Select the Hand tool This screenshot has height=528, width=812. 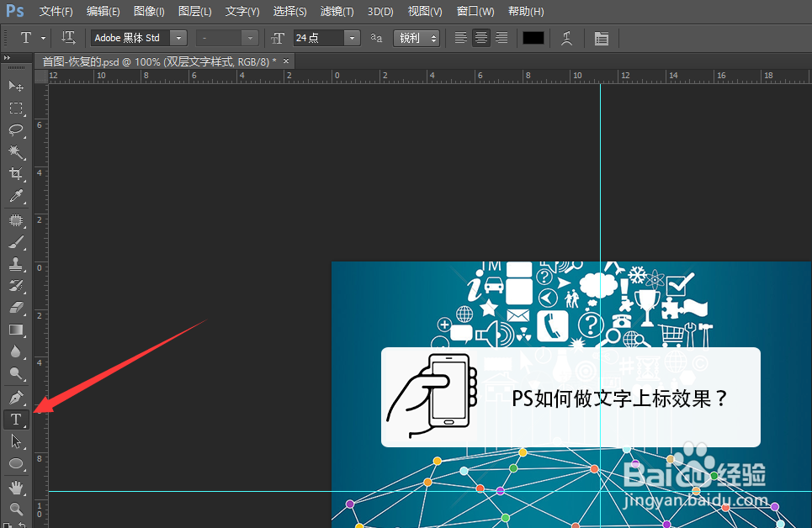(15, 486)
